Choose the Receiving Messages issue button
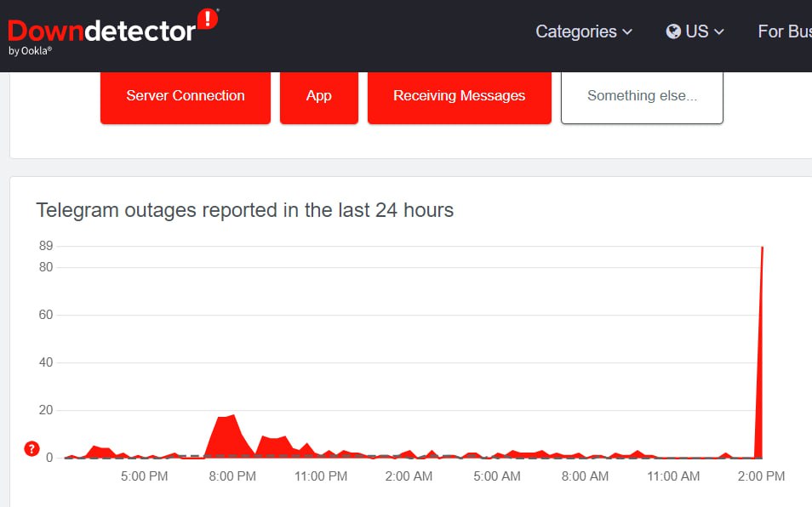The width and height of the screenshot is (812, 507). 459,96
